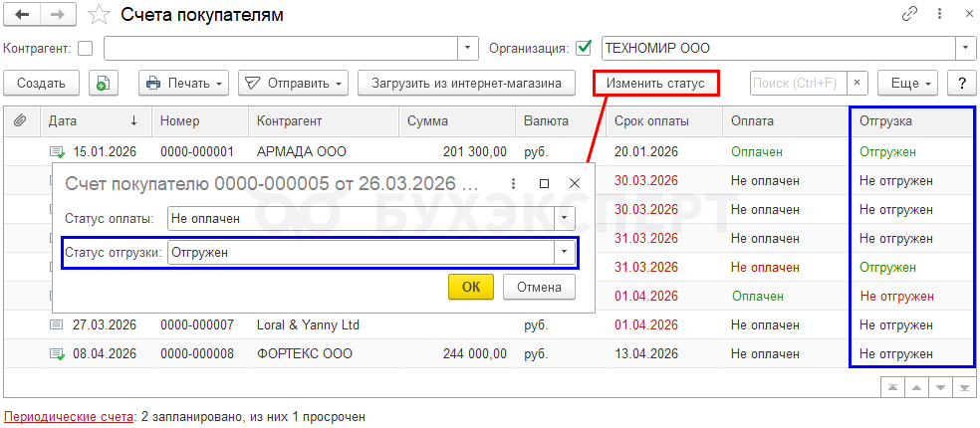Sort by the Оплата column header

[x=786, y=121]
